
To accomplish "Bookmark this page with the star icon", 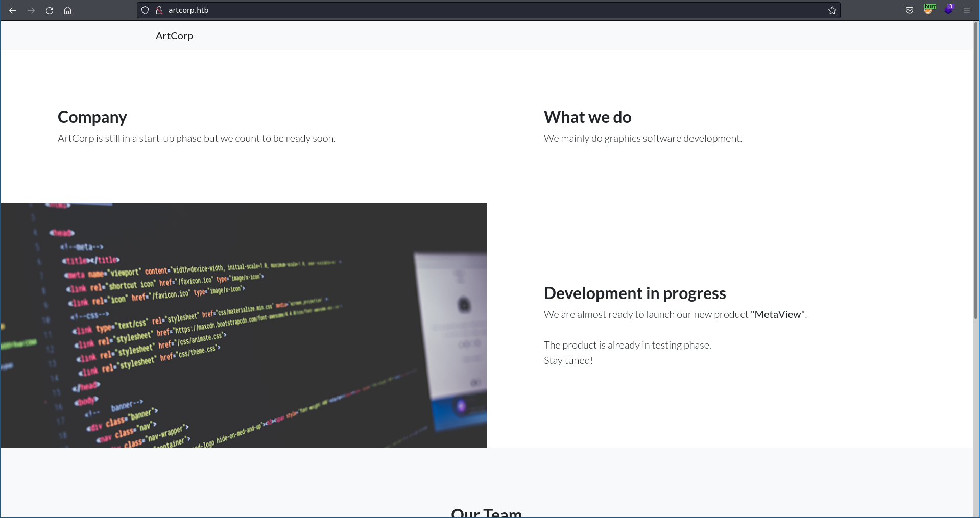I will pos(832,10).
